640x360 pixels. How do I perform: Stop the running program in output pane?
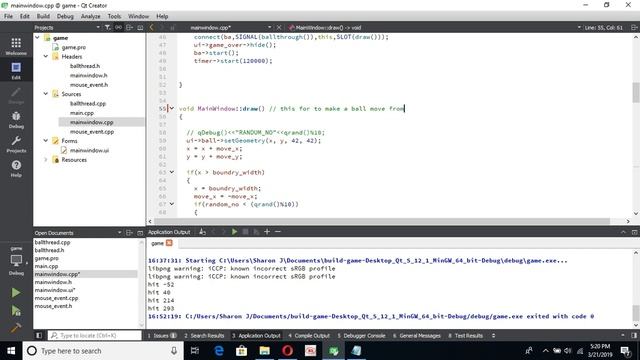pos(245,232)
